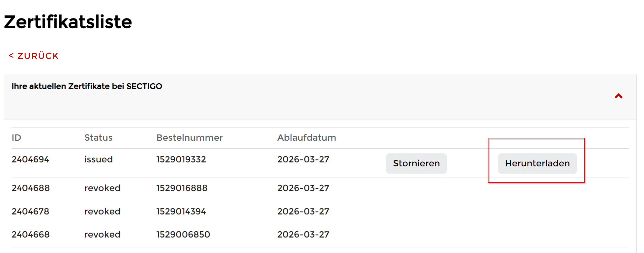Select certificate ID 2404688

(31, 188)
